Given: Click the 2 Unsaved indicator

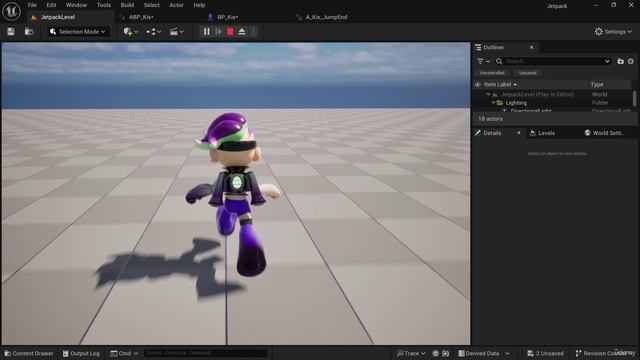Looking at the screenshot, I should 545,353.
